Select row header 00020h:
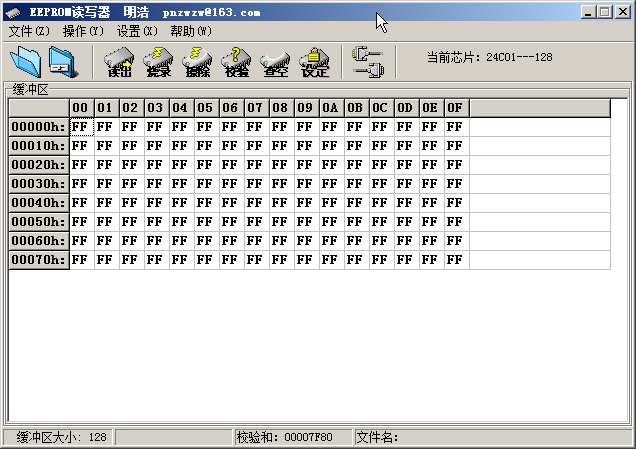 pos(39,165)
